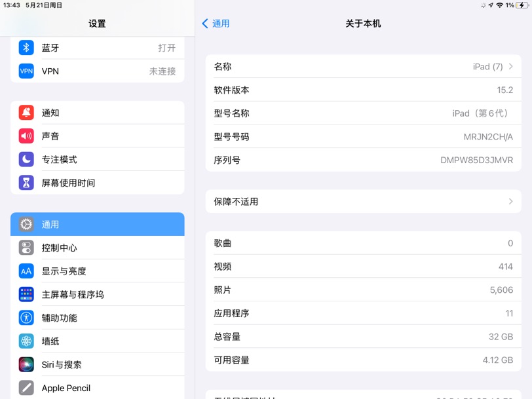Image resolution: width=532 pixels, height=399 pixels.
Task: Tap the serial number DMPW85D3JMVR value
Action: [477, 160]
